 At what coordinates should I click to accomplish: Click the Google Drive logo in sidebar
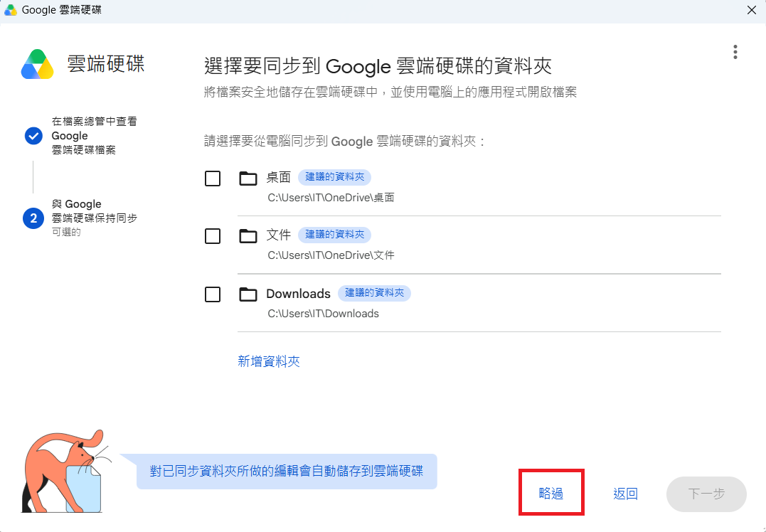point(37,64)
